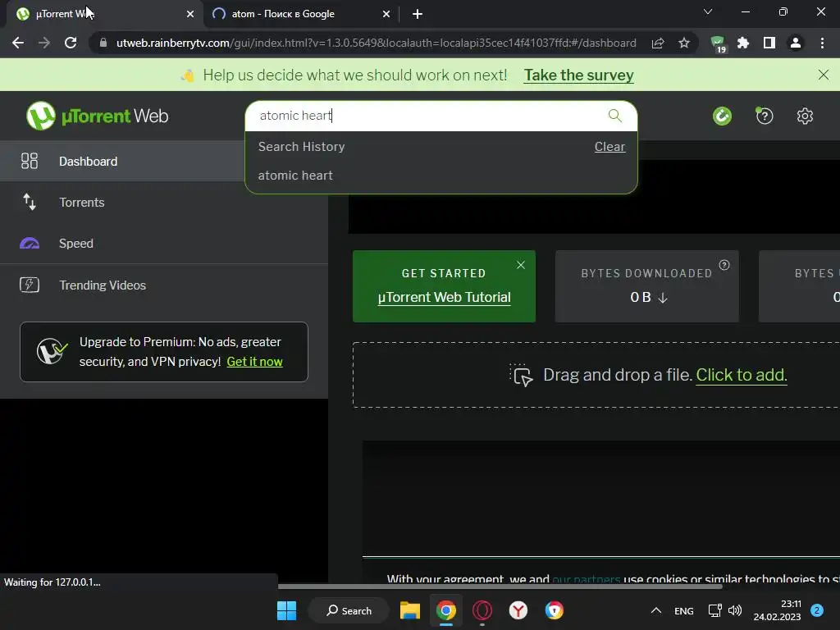Open tab search chevron dropdown
The height and width of the screenshot is (630, 840).
[708, 11]
